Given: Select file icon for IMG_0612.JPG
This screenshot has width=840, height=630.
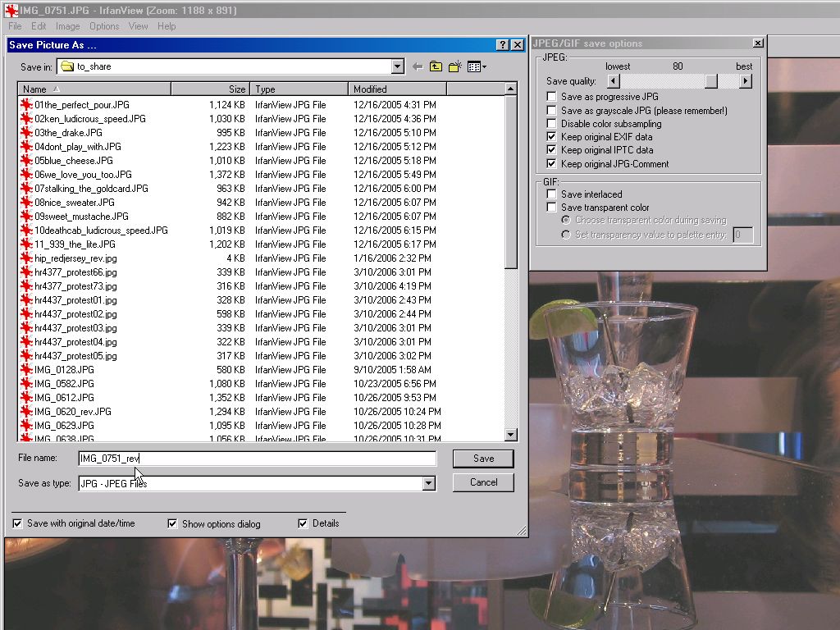Looking at the screenshot, I should coord(26,398).
